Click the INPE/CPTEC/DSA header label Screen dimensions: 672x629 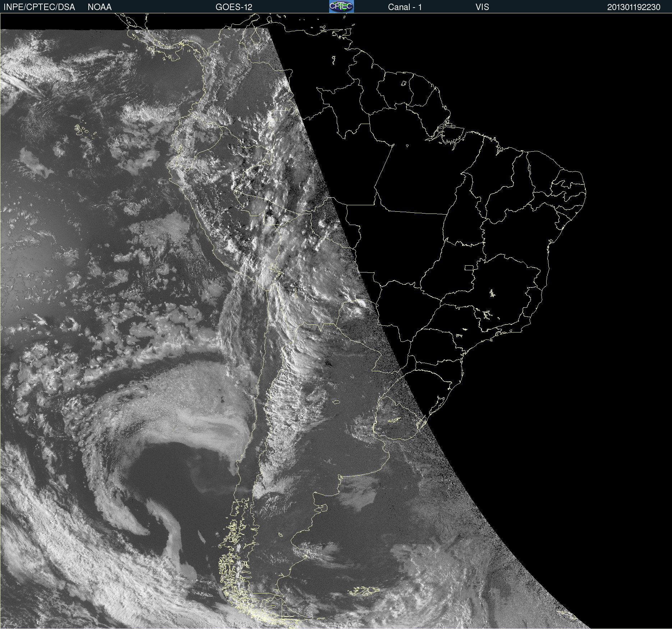39,7
